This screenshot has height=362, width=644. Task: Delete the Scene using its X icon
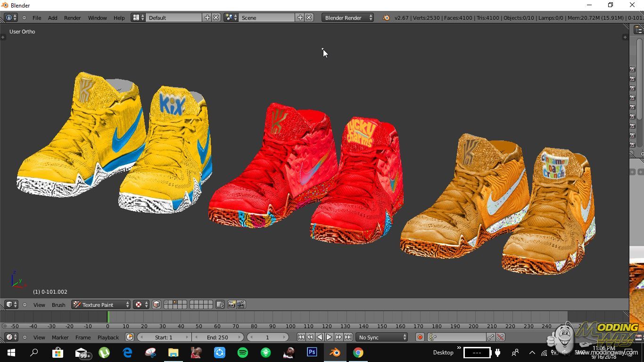pos(309,17)
